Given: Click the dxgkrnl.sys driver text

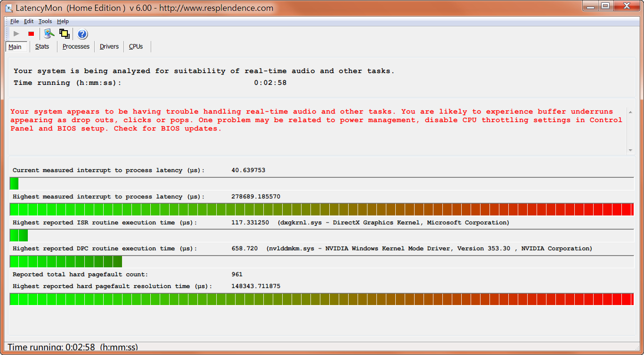Looking at the screenshot, I should point(393,223).
